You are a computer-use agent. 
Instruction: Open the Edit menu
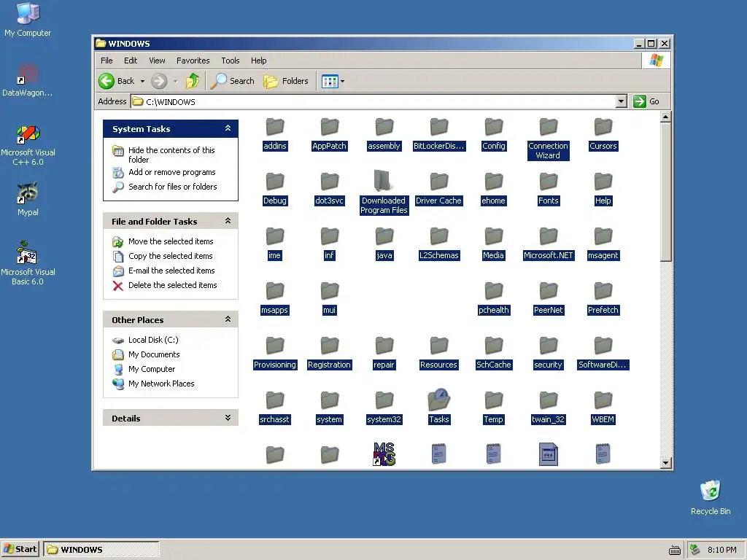[131, 61]
